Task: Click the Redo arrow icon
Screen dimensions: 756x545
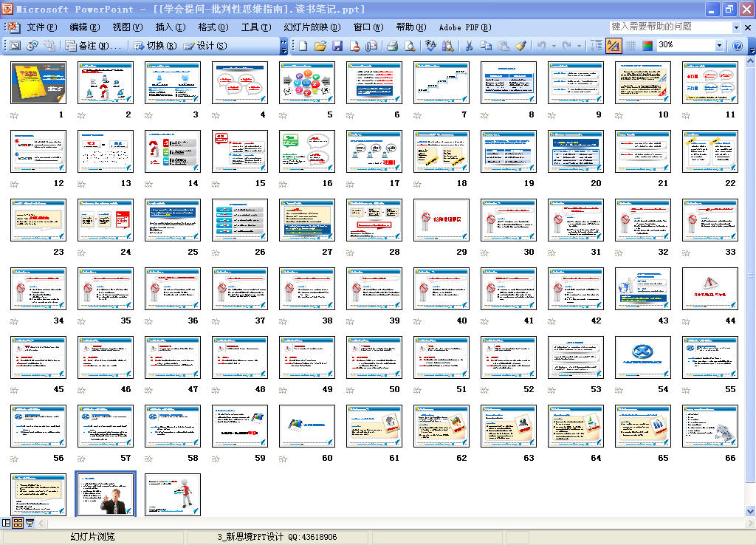Action: [x=567, y=45]
